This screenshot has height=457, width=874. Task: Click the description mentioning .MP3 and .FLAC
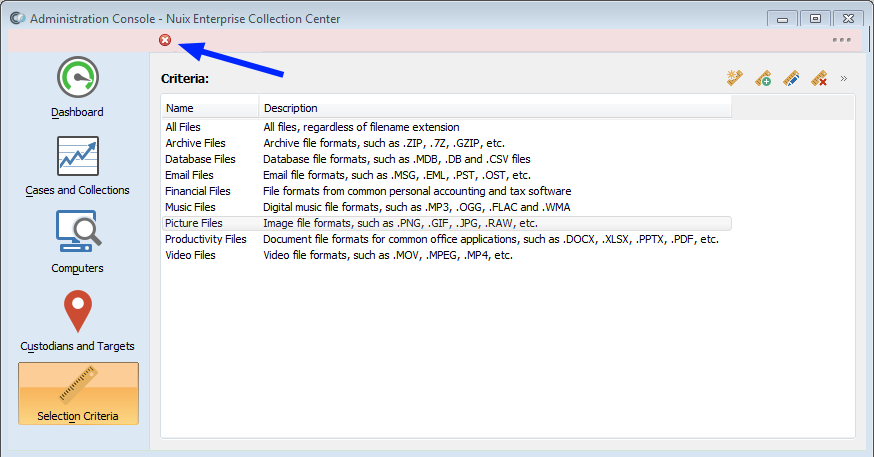pos(416,207)
